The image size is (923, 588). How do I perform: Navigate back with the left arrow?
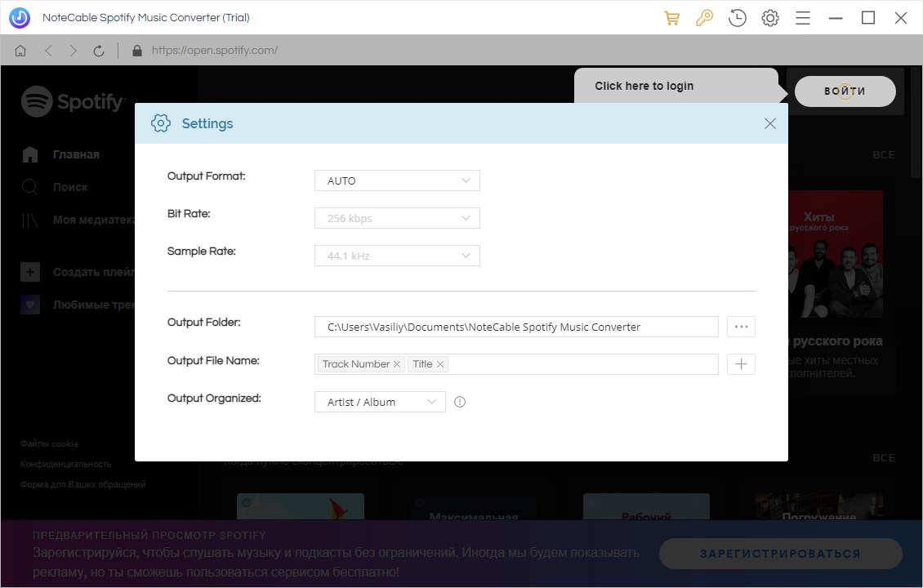pyautogui.click(x=48, y=51)
